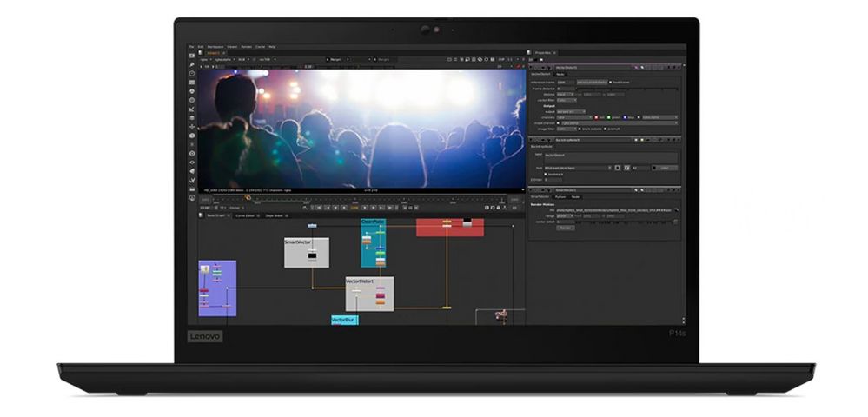The image size is (868, 417).
Task: Open the Keyer nodes menu icon
Action: (192, 109)
